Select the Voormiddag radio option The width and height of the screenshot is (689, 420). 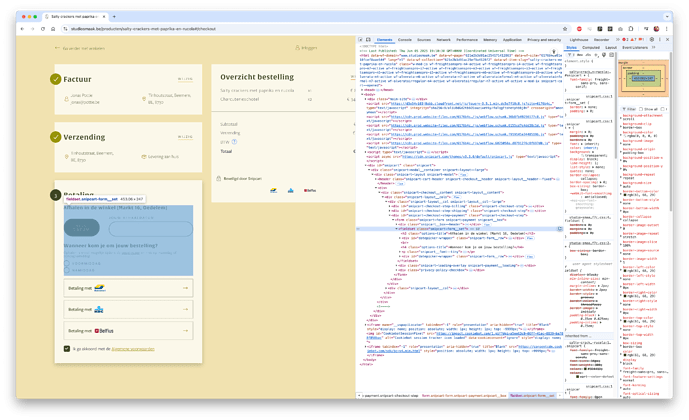tap(67, 264)
